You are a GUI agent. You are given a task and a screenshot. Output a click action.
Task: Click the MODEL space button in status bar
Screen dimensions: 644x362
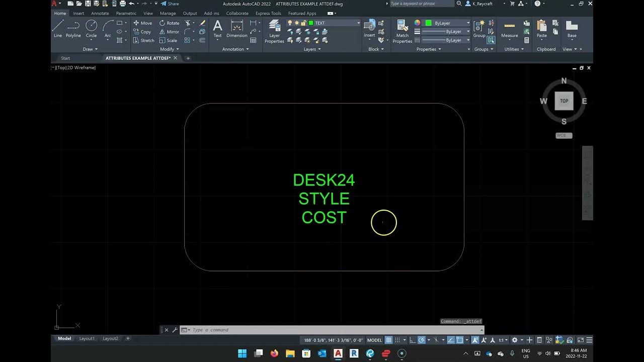[374, 340]
